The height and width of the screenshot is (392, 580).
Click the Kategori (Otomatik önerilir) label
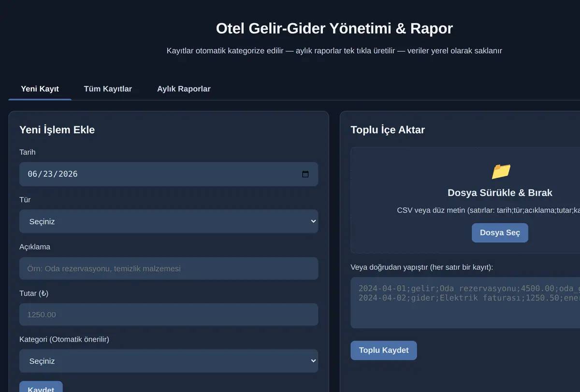pos(64,339)
